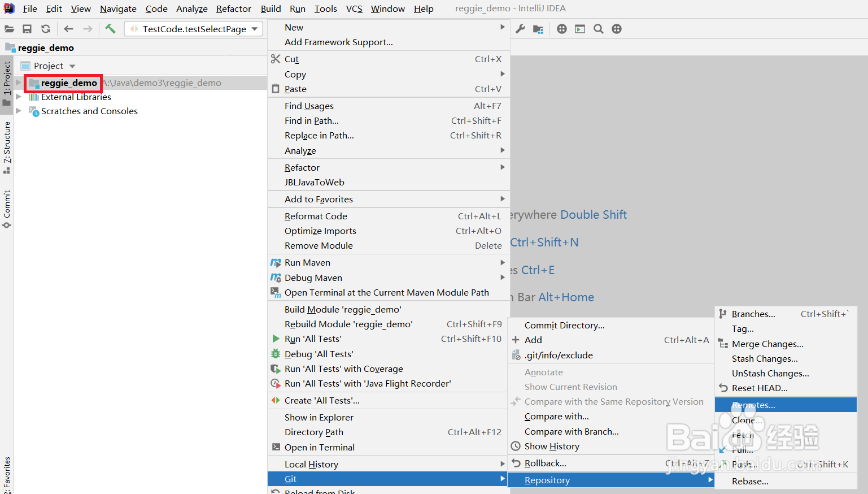This screenshot has height=494, width=868.
Task: Choose Debug 'All Tests'
Action: coord(389,354)
